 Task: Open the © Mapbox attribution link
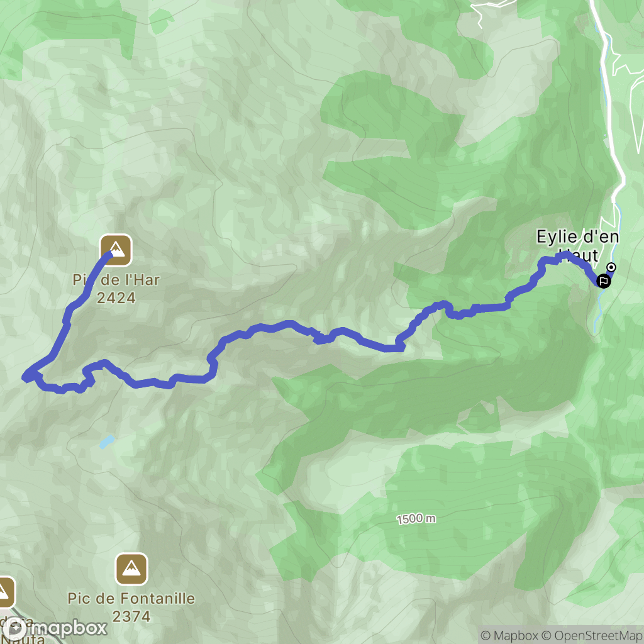coord(509,635)
